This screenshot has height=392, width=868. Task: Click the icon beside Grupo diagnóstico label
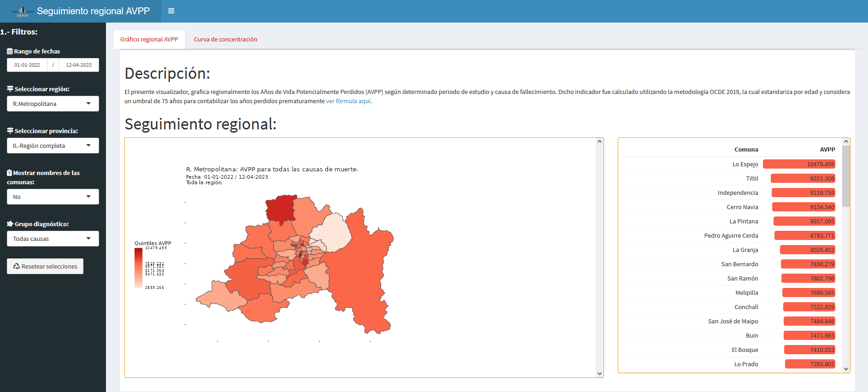pyautogui.click(x=10, y=224)
